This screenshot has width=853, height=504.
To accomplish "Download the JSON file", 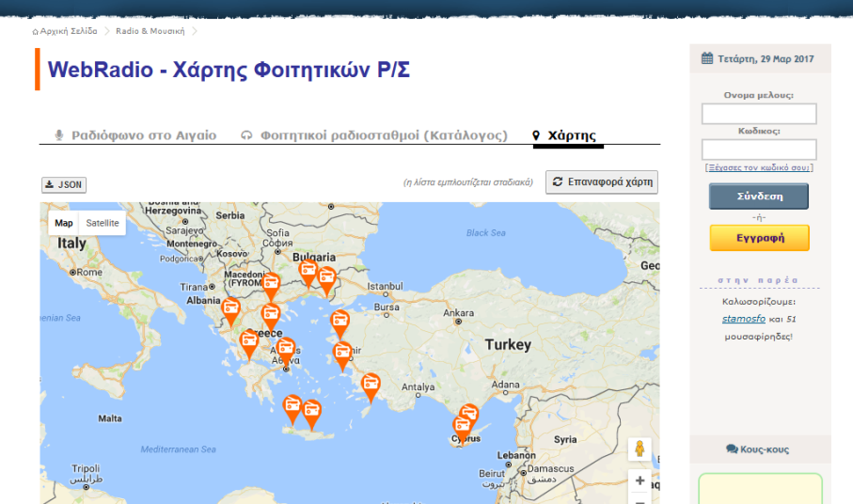I will (x=64, y=184).
